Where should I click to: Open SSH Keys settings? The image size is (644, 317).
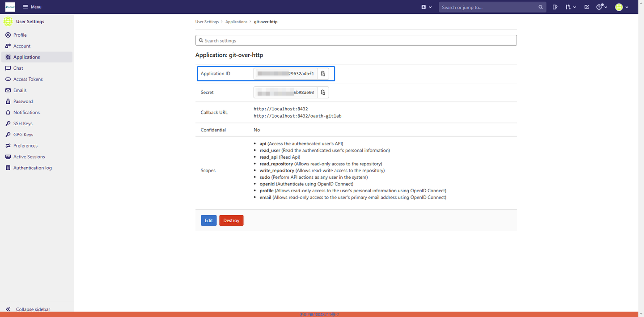pos(23,123)
